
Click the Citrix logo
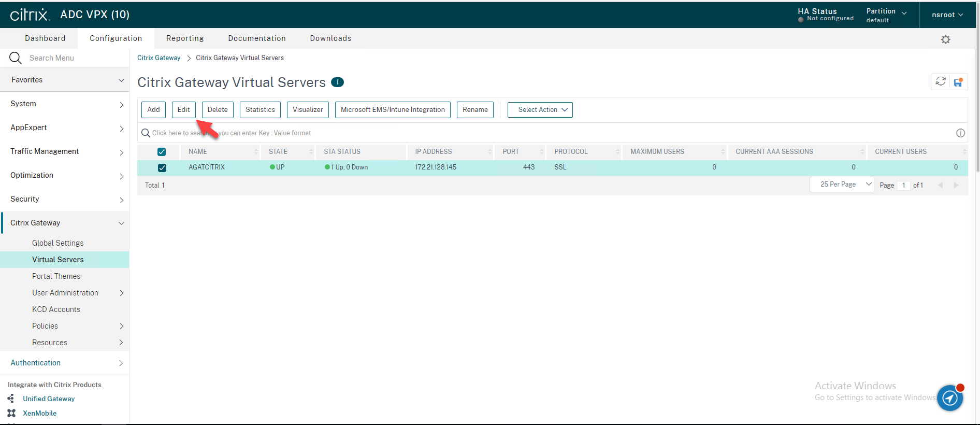[x=30, y=15]
